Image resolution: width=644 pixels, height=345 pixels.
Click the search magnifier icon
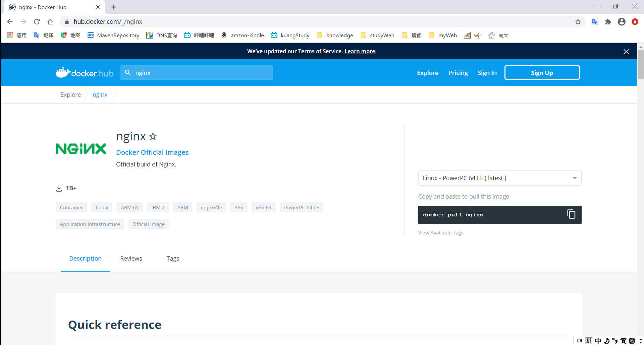tap(128, 72)
